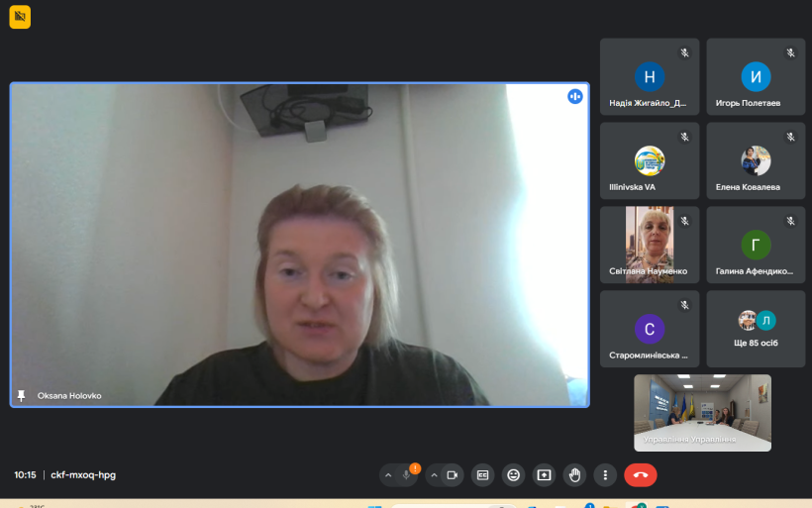Screen dimensions: 812x508
Task: Turn on closed captions
Action: tap(482, 475)
